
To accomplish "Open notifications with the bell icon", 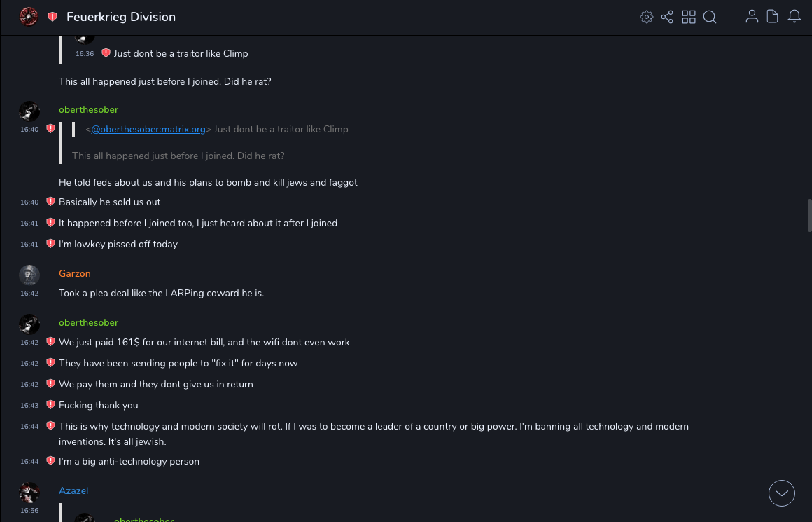I will pyautogui.click(x=794, y=17).
